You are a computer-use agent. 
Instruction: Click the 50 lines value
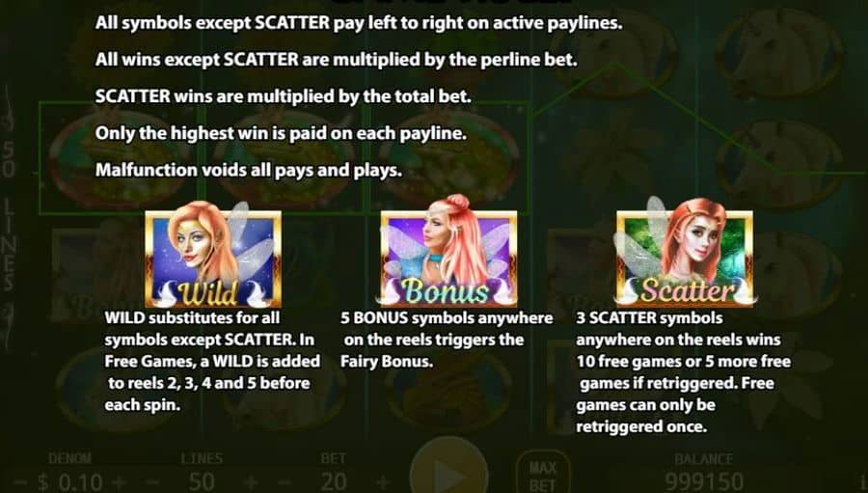pyautogui.click(x=202, y=482)
